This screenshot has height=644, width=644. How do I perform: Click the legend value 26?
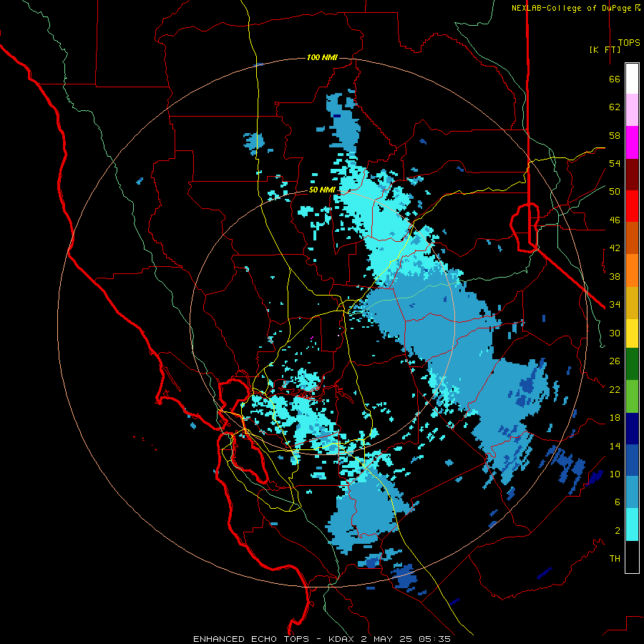[x=615, y=361]
